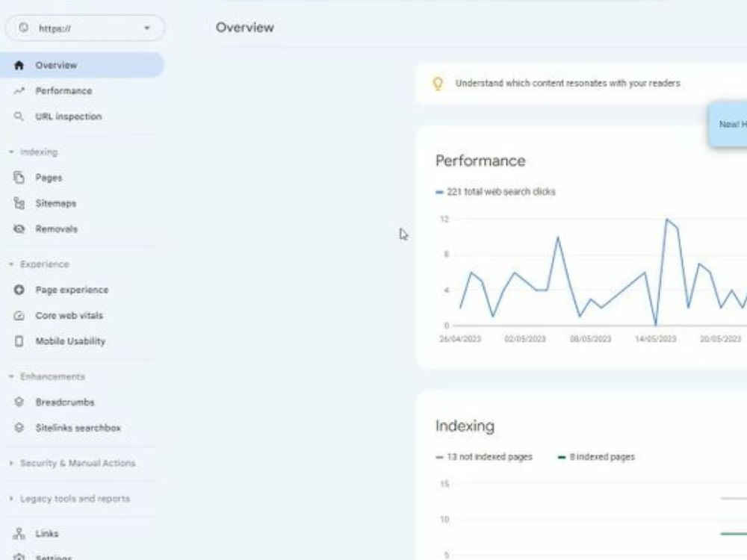Click the Breadcrumbs layers icon

19,402
